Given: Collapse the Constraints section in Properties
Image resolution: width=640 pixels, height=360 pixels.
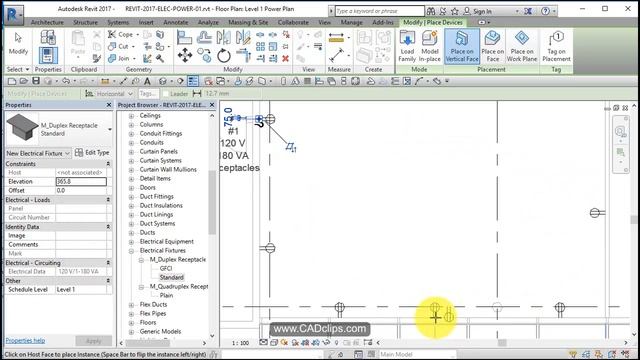Looking at the screenshot, I should pyautogui.click(x=108, y=164).
